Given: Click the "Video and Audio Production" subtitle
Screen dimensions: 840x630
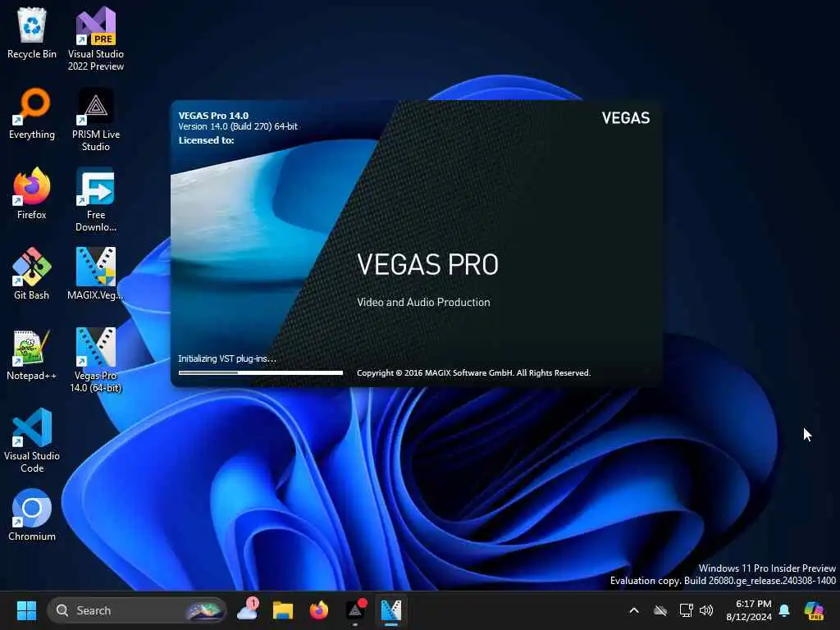Looking at the screenshot, I should click(423, 302).
